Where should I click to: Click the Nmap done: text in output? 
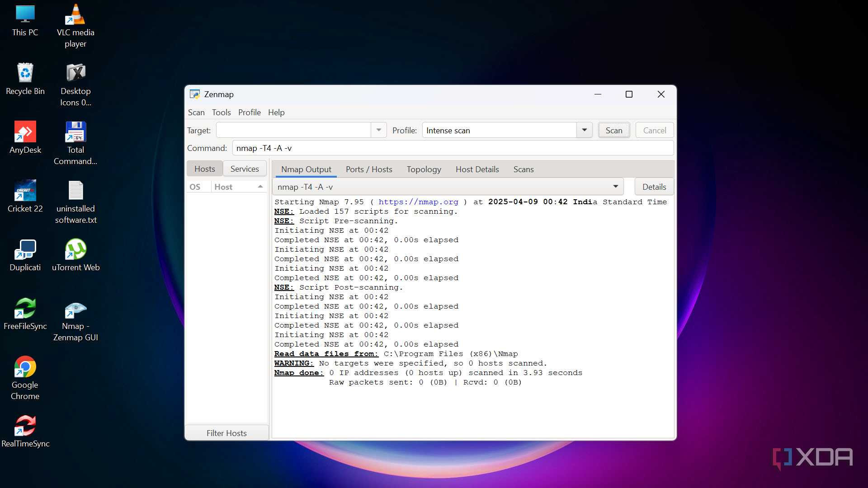299,373
